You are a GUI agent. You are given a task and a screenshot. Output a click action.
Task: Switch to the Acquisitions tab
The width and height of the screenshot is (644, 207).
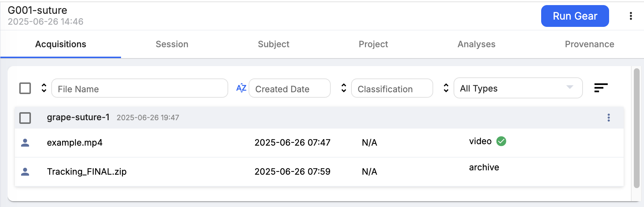(x=61, y=44)
